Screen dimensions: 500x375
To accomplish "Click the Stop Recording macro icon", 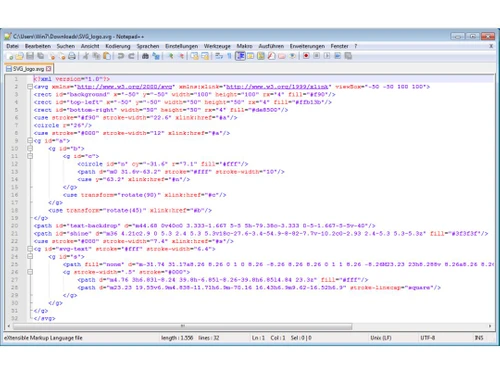I will pyautogui.click(x=316, y=56).
